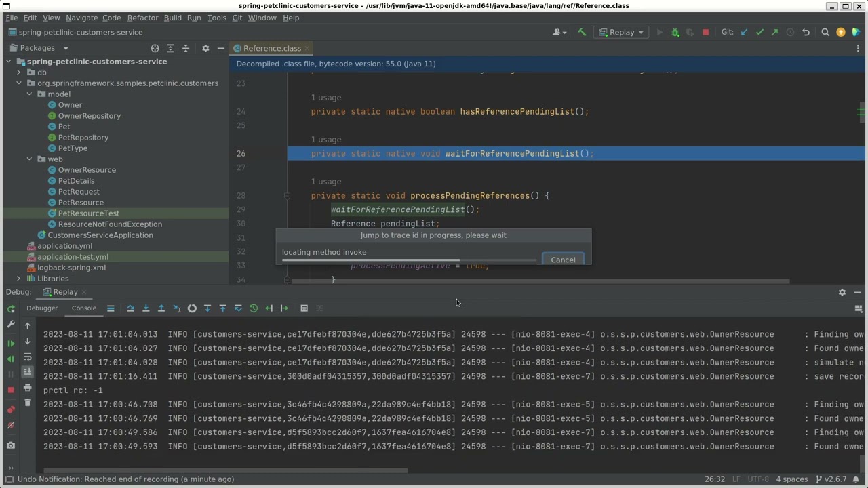Click Git Push green arrow icon
Viewport: 868px width, 488px height.
(x=774, y=32)
